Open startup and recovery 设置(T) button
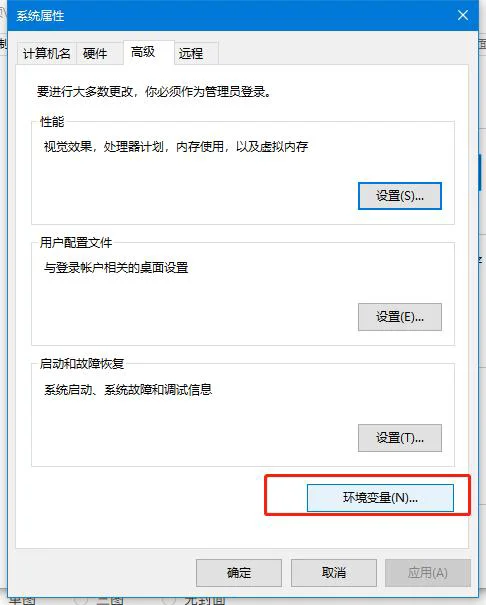486x605 pixels. tap(400, 438)
